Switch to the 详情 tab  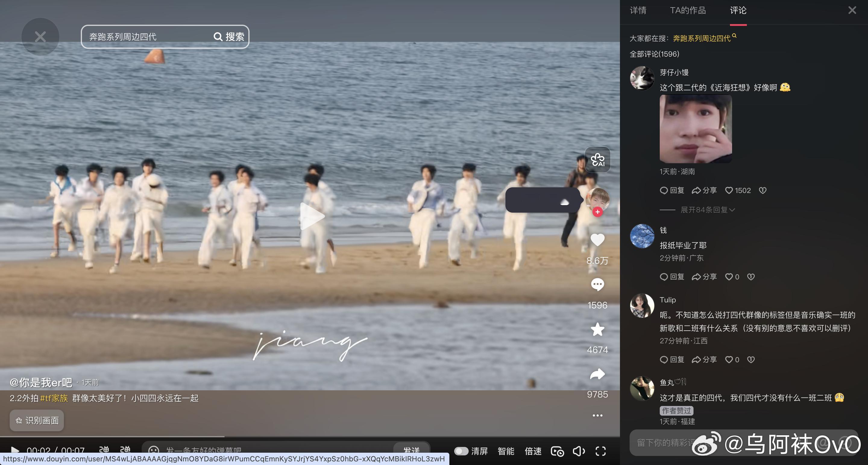pos(638,11)
